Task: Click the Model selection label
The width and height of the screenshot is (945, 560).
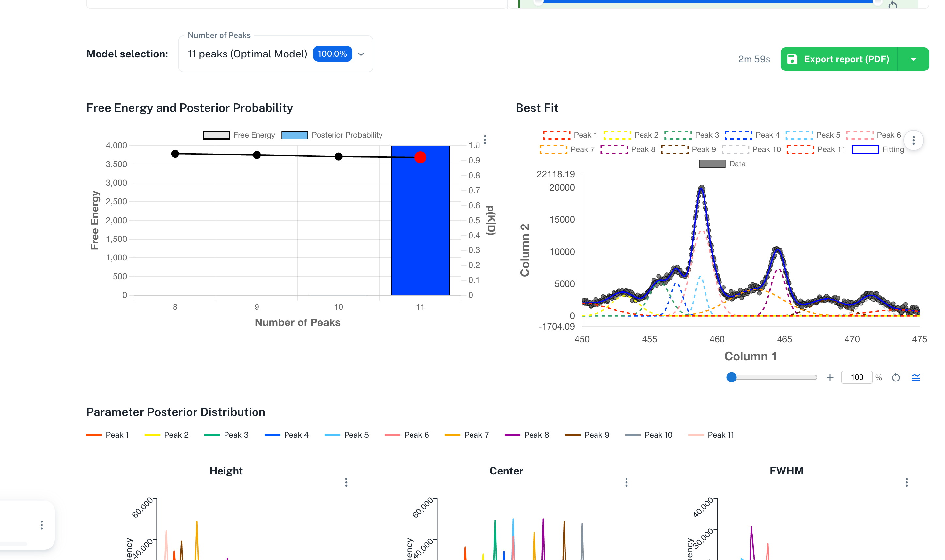Action: (127, 54)
